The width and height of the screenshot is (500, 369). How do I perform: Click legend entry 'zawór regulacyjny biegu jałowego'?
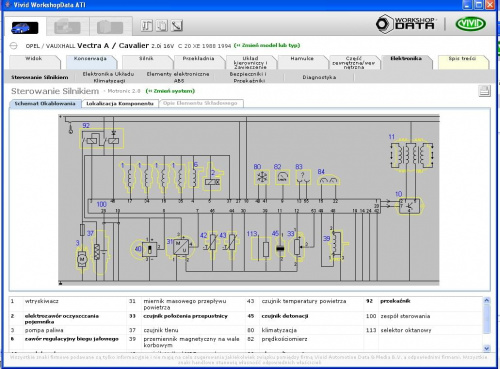coord(72,339)
